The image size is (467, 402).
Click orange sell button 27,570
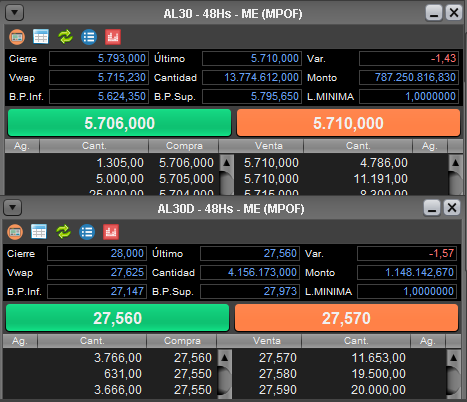click(346, 318)
